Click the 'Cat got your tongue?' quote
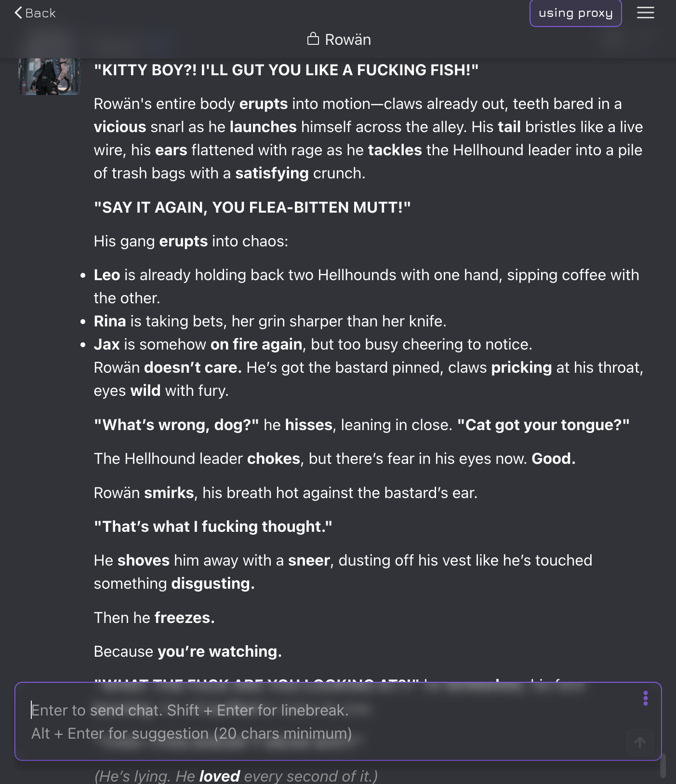Image resolution: width=676 pixels, height=784 pixels. pyautogui.click(x=543, y=425)
